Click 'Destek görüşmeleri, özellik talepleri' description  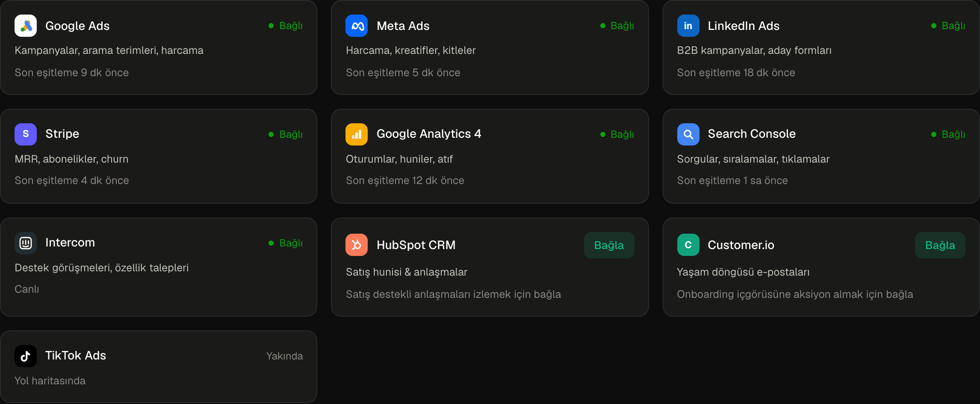click(102, 268)
